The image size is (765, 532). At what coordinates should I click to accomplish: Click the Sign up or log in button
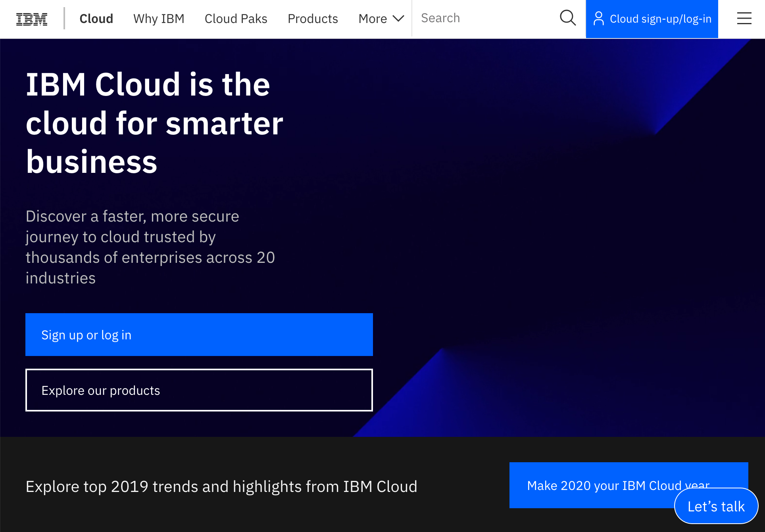[199, 335]
